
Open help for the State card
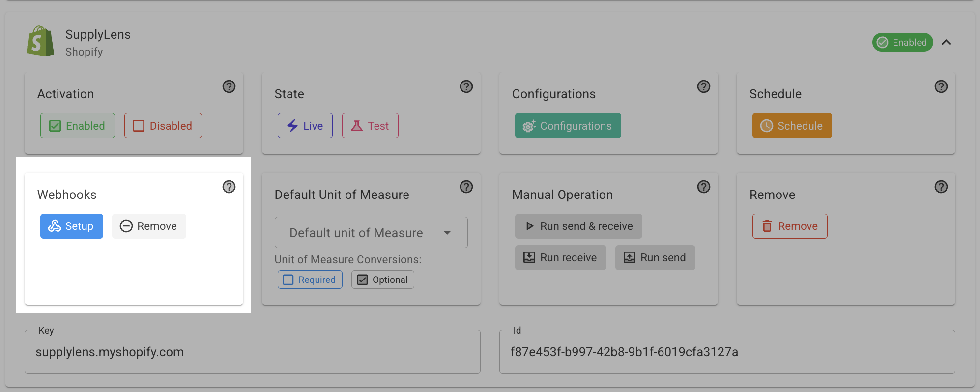[x=466, y=86]
